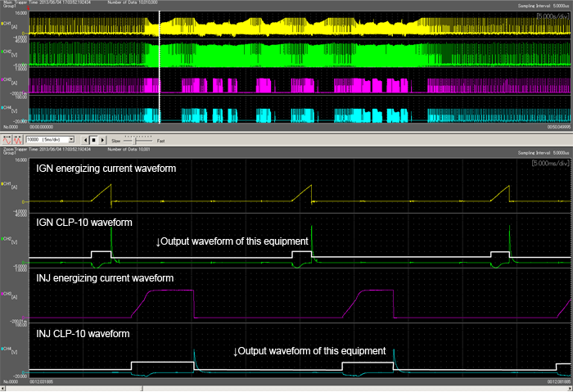Image resolution: width=573 pixels, height=392 pixels.
Task: Click the Fast label beside speed slider
Action: click(160, 141)
